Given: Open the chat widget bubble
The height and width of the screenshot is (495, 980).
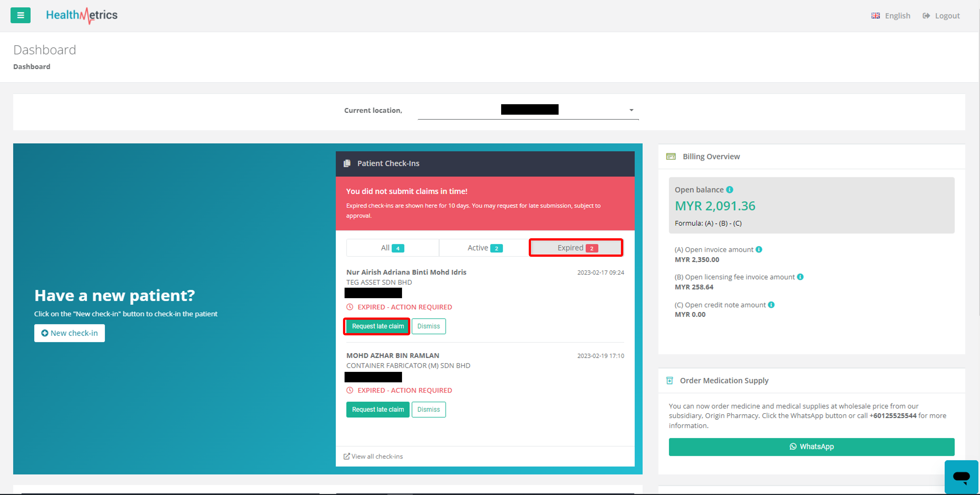Looking at the screenshot, I should click(961, 477).
